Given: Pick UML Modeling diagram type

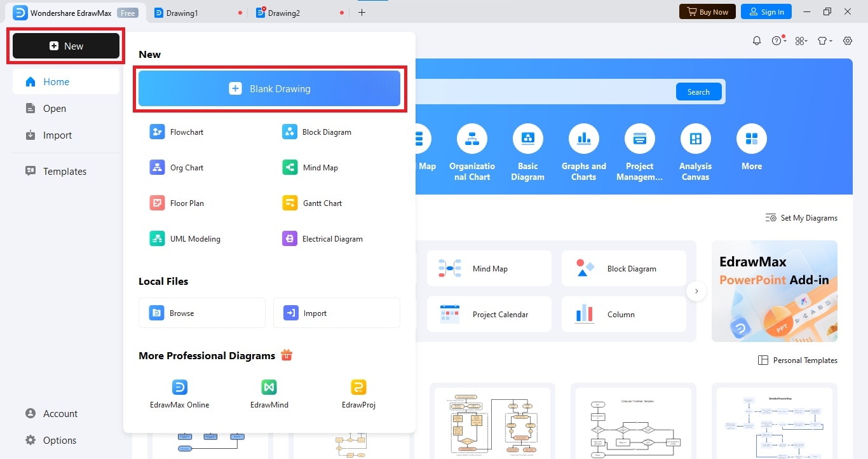Looking at the screenshot, I should [185, 239].
